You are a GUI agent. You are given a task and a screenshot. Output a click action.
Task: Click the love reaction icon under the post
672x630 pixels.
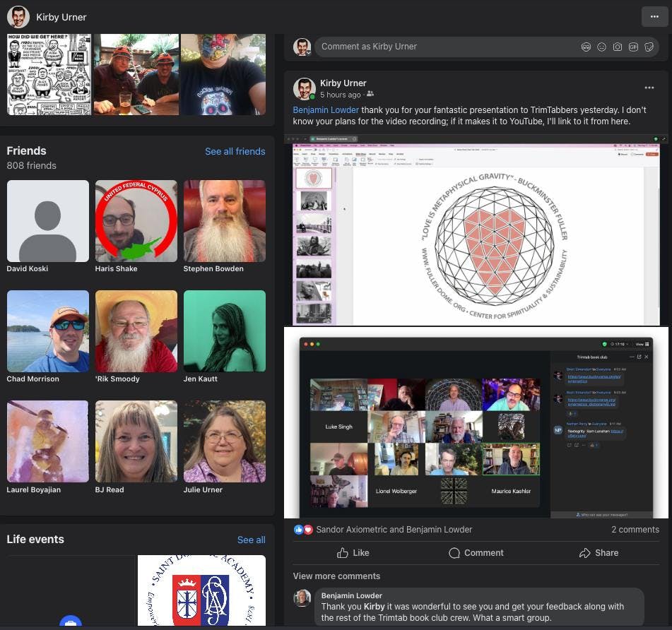coord(307,530)
